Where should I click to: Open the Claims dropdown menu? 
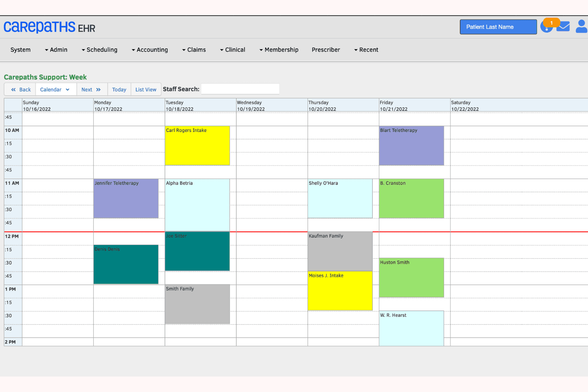point(194,50)
